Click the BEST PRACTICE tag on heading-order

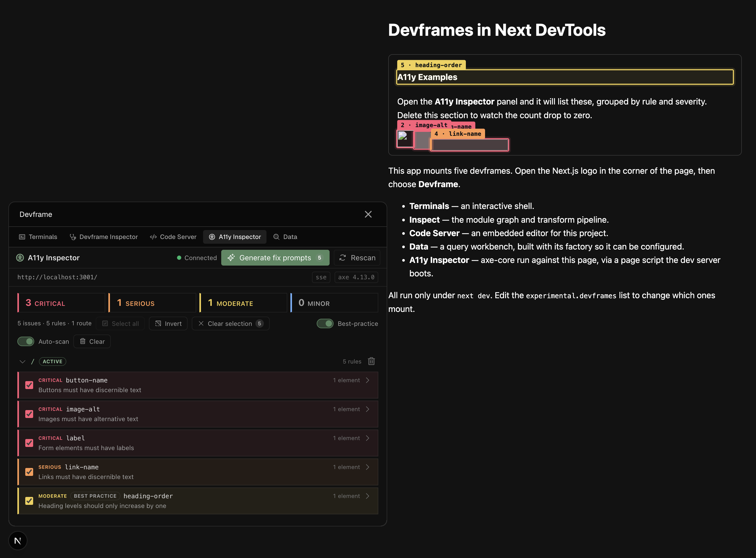[x=95, y=496]
